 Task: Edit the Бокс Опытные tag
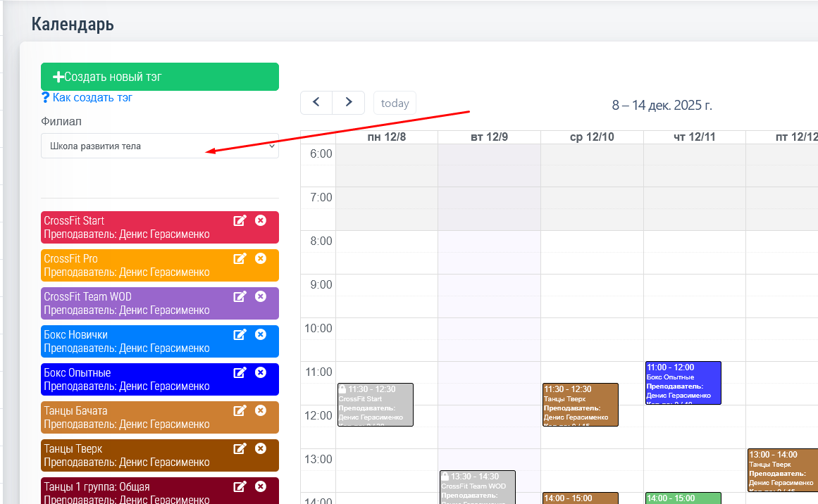pos(240,373)
